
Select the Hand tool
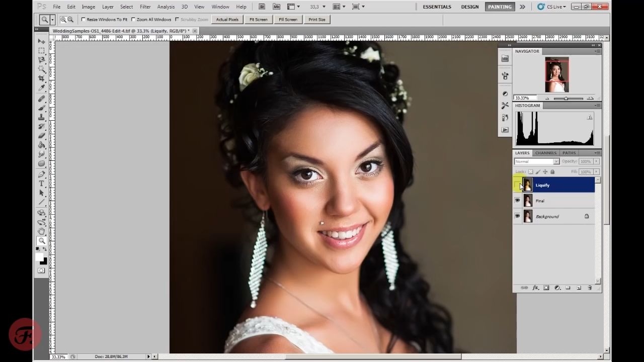(42, 231)
